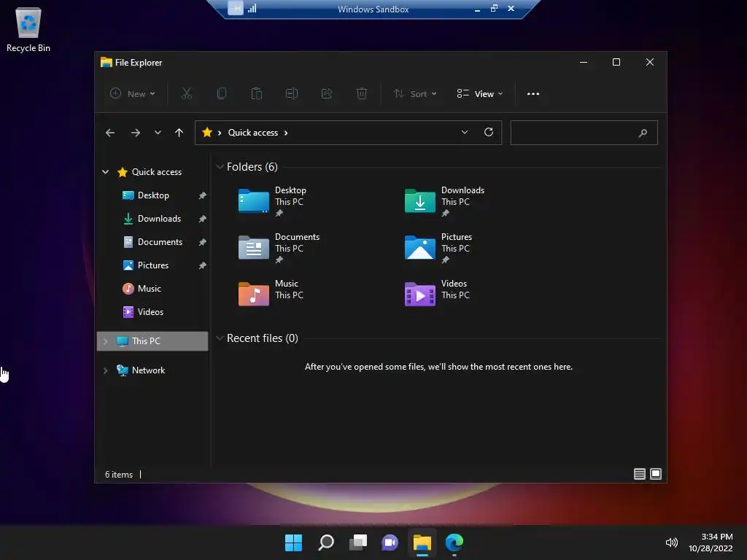The height and width of the screenshot is (560, 747).
Task: Click the Share icon in toolbar
Action: (327, 94)
